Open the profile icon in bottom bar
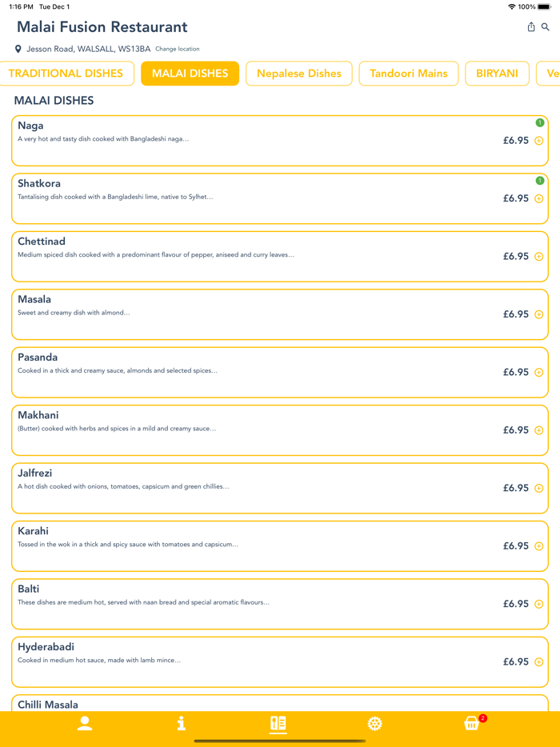Image resolution: width=560 pixels, height=747 pixels. point(85,724)
